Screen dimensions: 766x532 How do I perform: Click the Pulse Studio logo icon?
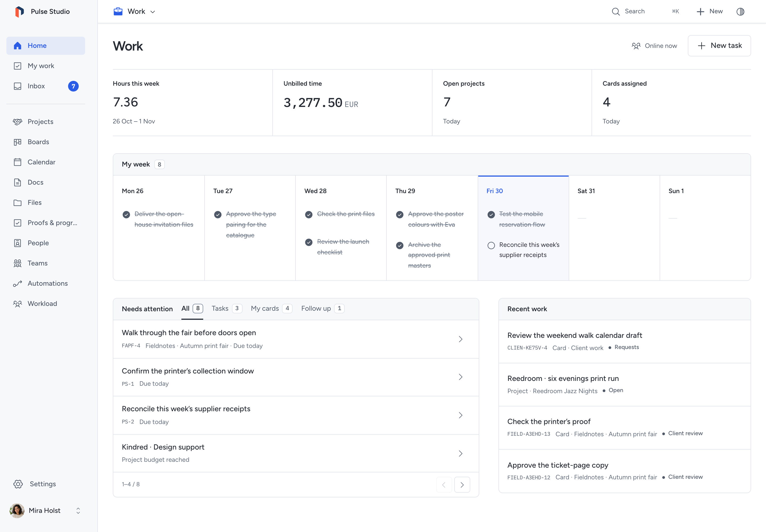click(x=19, y=11)
